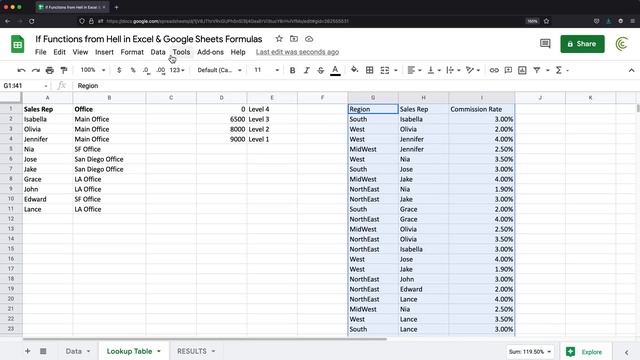Open text rotation options
640x360 pixels.
(473, 70)
